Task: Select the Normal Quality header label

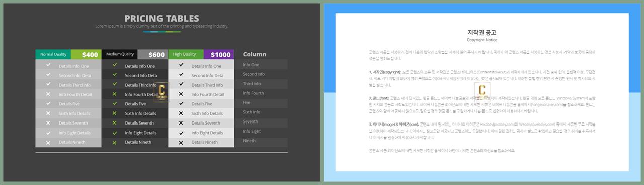Action: [x=53, y=54]
